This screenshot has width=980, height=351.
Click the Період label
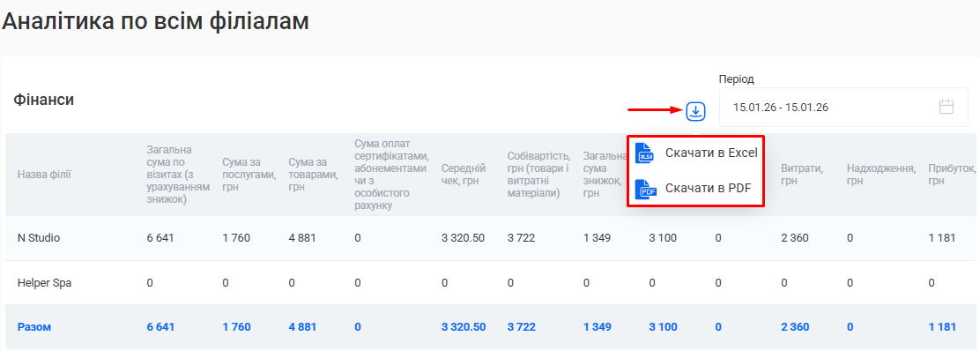(737, 79)
